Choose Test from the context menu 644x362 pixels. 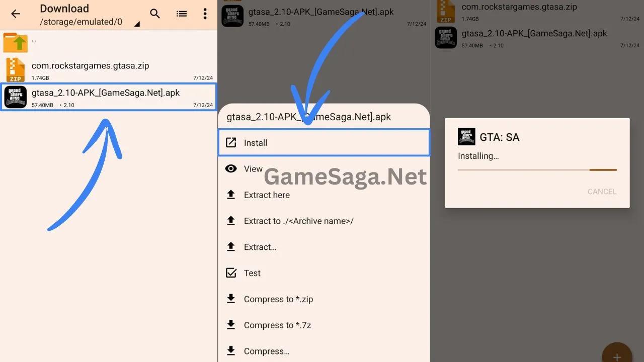pyautogui.click(x=324, y=274)
